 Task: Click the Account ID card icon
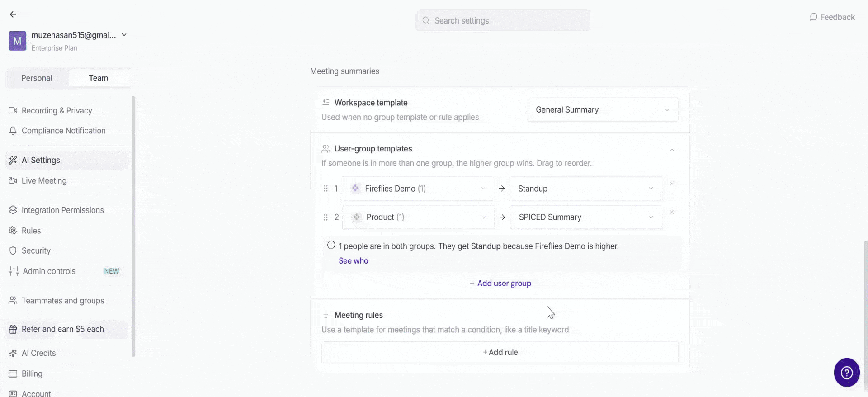[13, 394]
